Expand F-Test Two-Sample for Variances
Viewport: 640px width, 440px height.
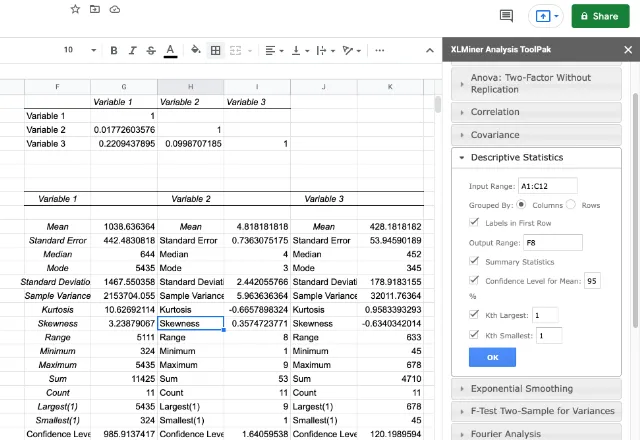(536, 411)
